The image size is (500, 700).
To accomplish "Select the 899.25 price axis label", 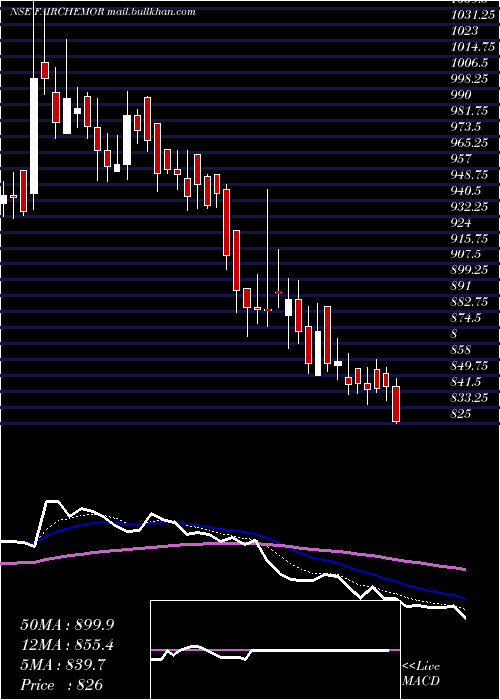I will 470,270.
